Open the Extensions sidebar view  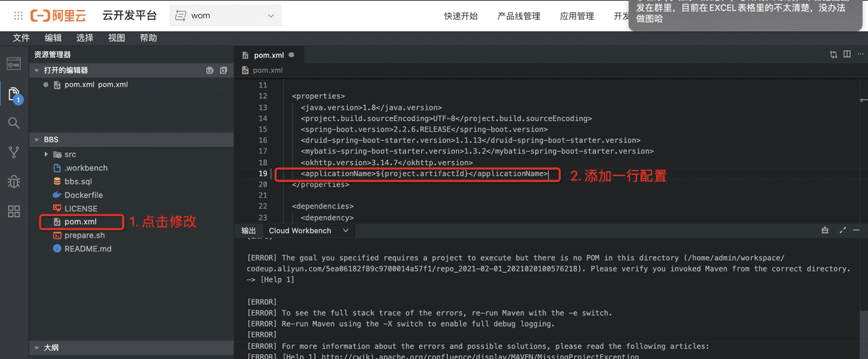tap(14, 211)
